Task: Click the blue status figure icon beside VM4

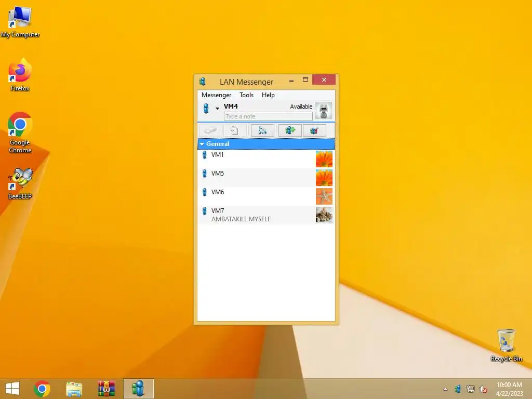Action: [206, 108]
